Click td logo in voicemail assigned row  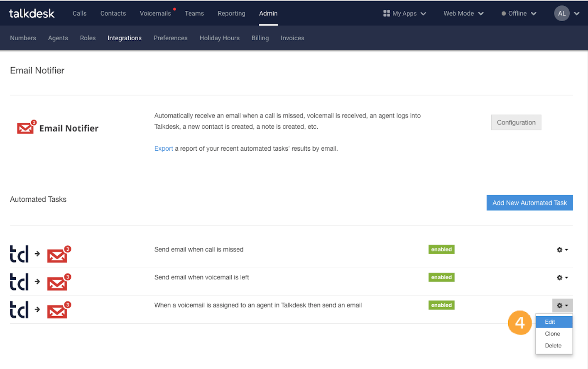click(x=19, y=309)
